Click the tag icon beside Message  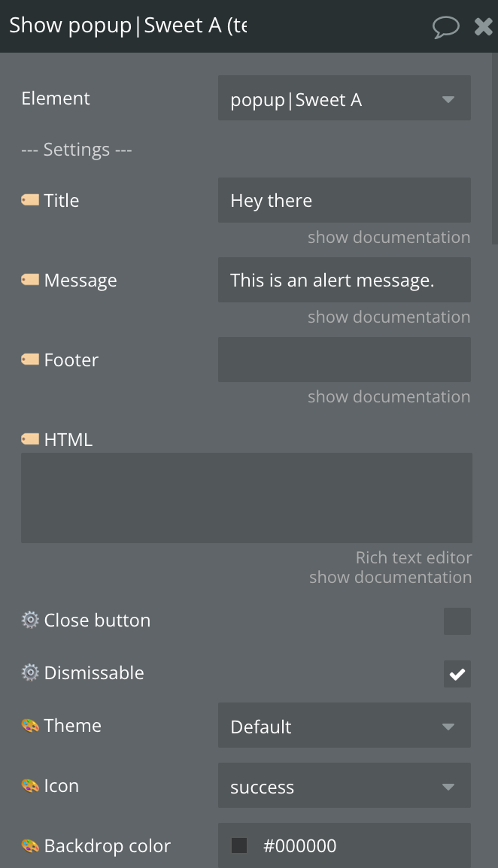coord(30,280)
